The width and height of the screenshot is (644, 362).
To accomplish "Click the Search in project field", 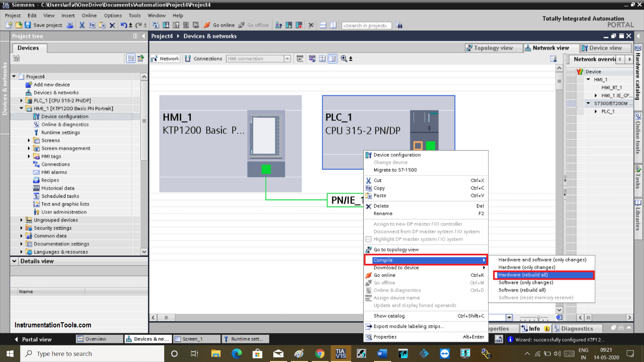I will pyautogui.click(x=366, y=25).
